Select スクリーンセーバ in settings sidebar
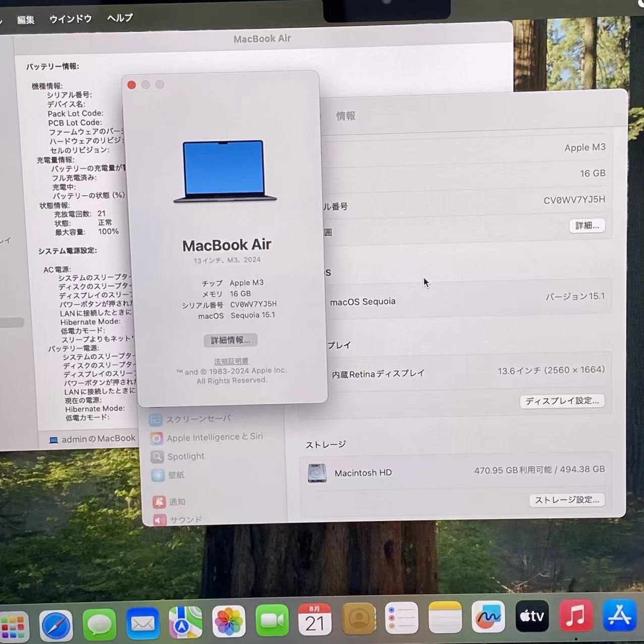644x644 pixels. (x=191, y=419)
